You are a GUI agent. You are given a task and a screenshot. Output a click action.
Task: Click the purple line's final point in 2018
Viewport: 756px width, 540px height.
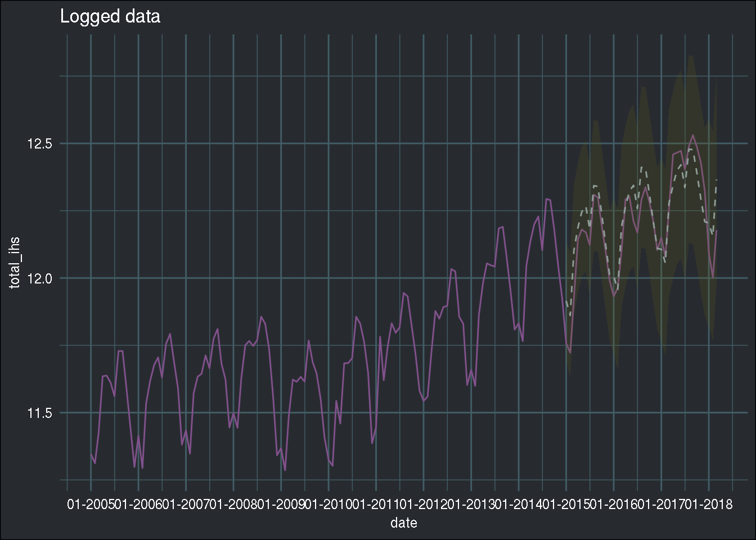(x=717, y=230)
